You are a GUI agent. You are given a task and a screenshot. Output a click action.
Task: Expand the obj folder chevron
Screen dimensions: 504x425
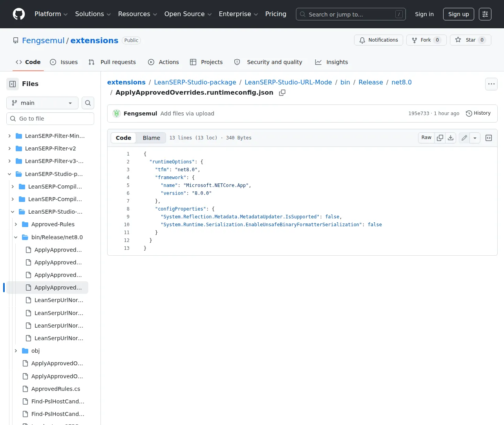click(16, 351)
